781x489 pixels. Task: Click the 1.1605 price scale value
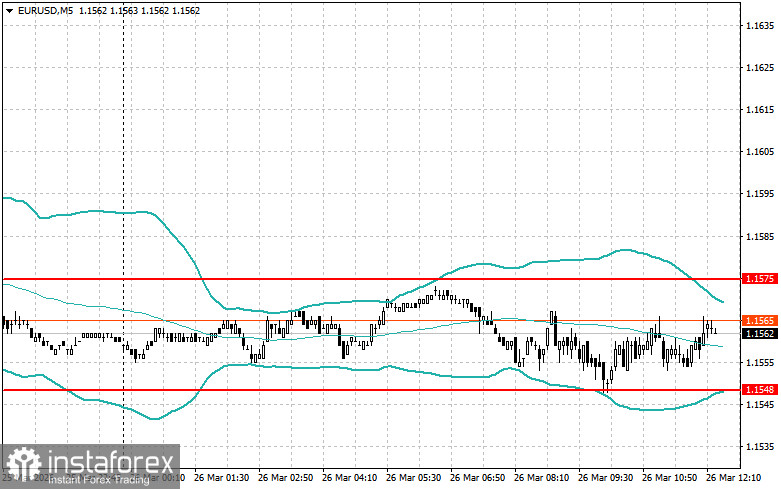760,151
